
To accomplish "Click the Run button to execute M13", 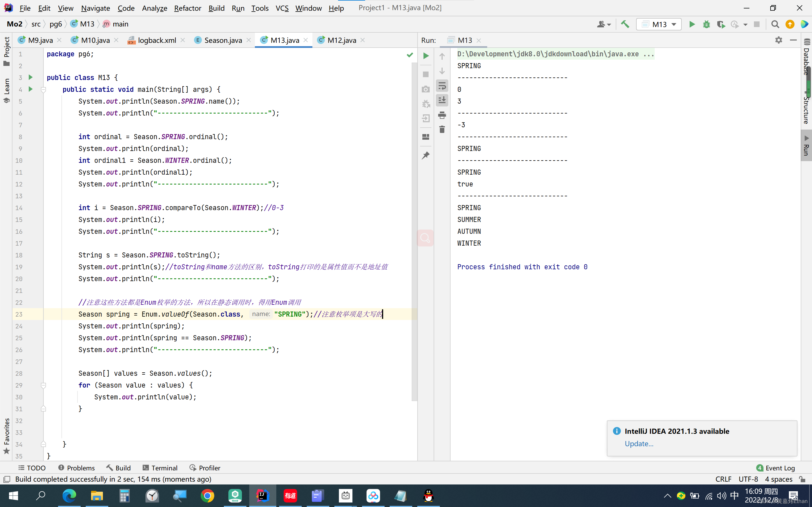I will pos(690,24).
